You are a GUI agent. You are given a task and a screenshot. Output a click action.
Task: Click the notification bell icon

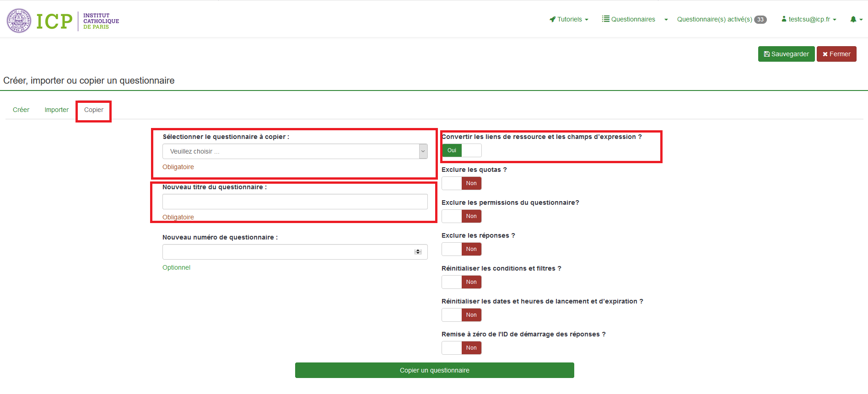pos(853,19)
